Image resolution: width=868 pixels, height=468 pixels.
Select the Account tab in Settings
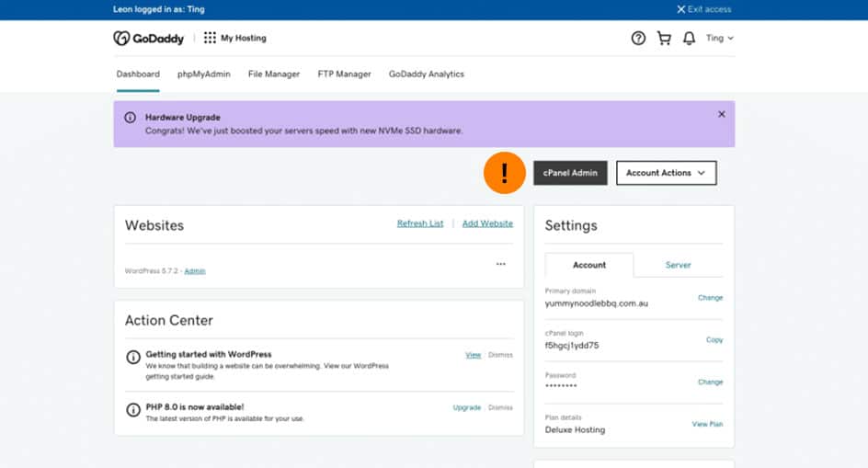click(x=589, y=265)
